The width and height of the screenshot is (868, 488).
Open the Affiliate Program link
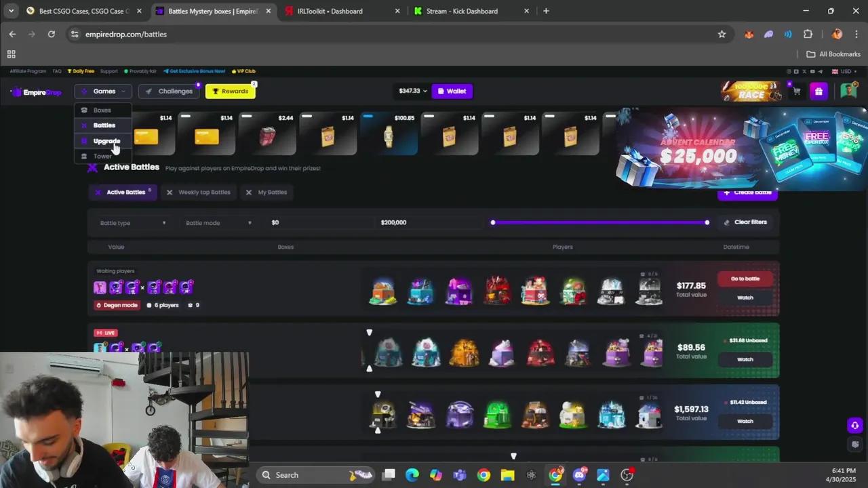(28, 71)
